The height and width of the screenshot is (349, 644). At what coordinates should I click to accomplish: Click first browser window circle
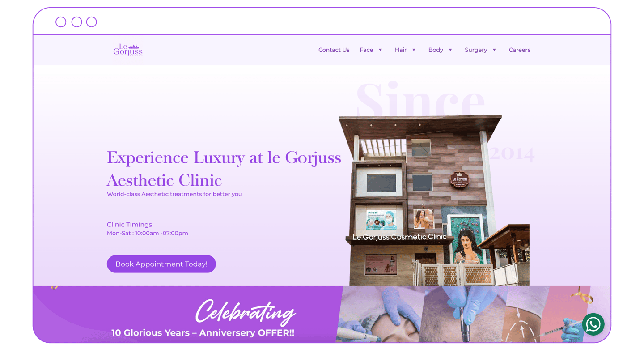(61, 22)
